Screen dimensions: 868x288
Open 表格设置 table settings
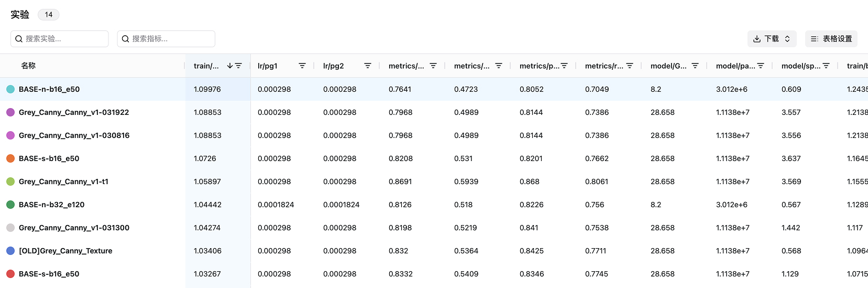coord(831,39)
